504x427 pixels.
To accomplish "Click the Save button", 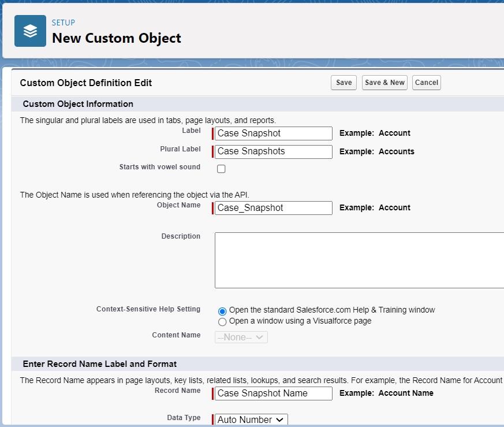I will coord(344,83).
